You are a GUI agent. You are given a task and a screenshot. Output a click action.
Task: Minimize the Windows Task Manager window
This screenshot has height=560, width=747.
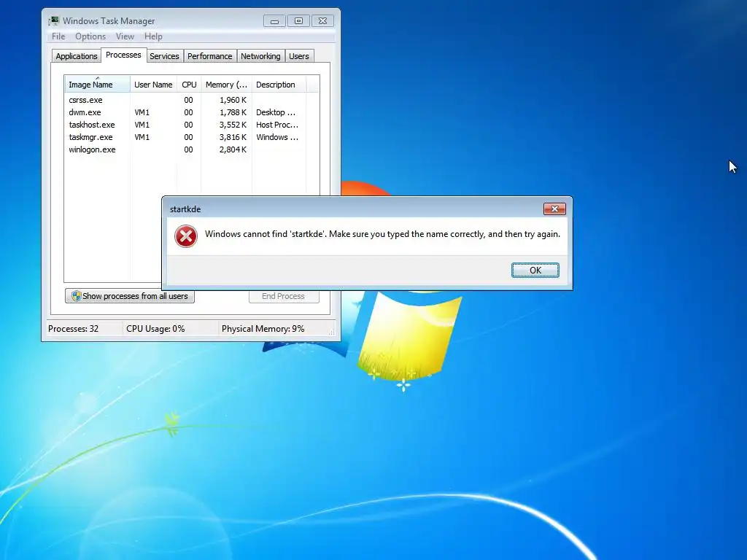tap(274, 21)
